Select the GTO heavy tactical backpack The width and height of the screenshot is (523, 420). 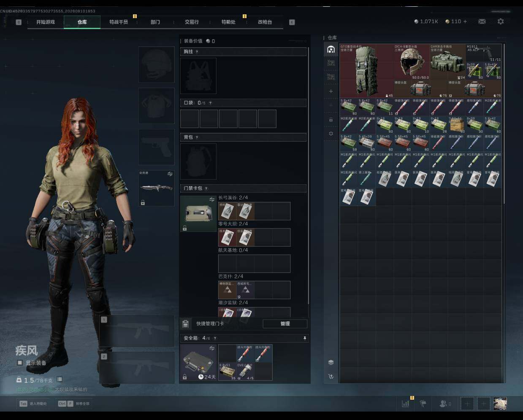click(x=367, y=71)
